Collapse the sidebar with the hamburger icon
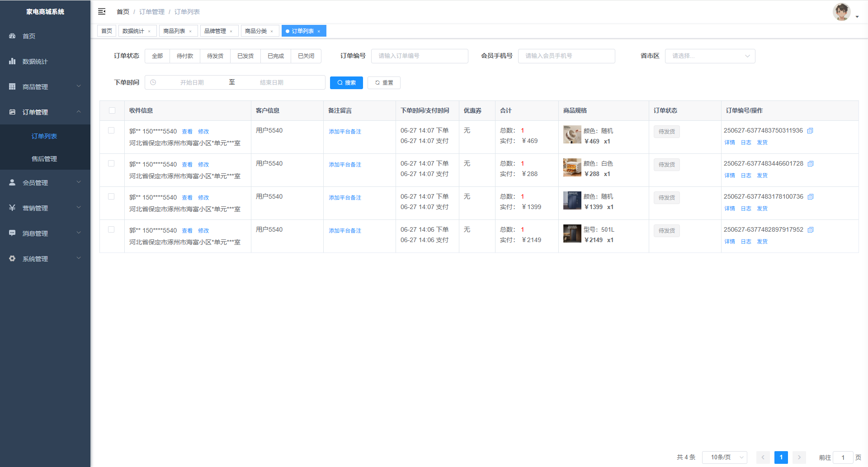This screenshot has height=467, width=868. (x=102, y=11)
